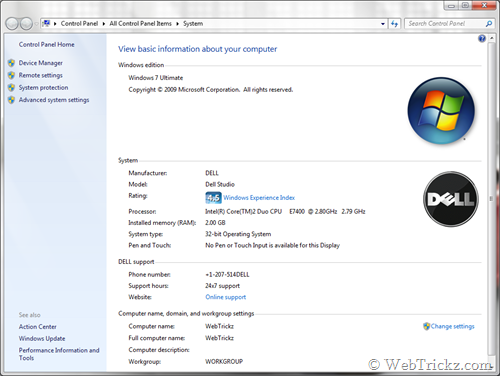500x376 pixels.
Task: Expand arrow after Control Panel breadcrumb
Action: [x=104, y=24]
